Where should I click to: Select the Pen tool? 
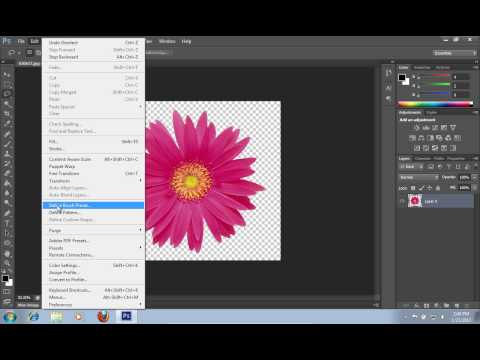click(7, 213)
